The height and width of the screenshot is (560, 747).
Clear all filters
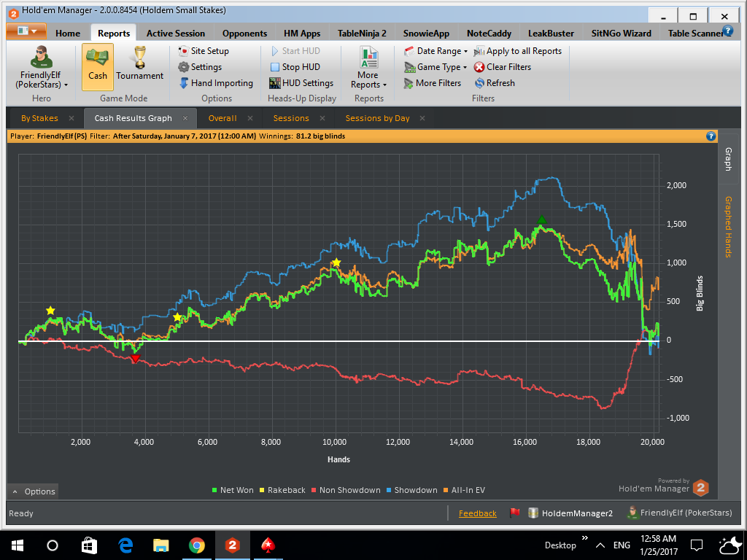(x=503, y=67)
